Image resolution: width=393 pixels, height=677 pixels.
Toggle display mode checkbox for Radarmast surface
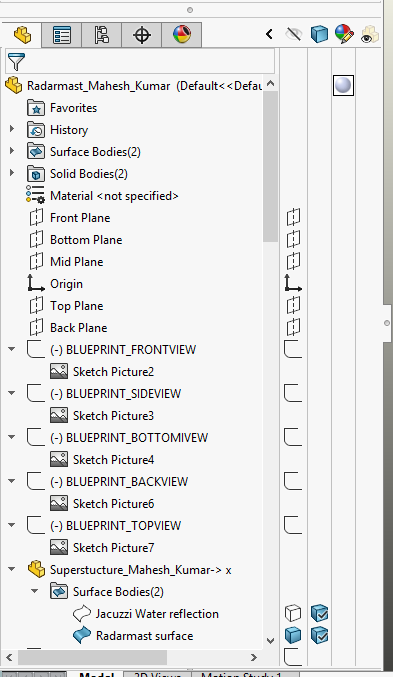320,635
